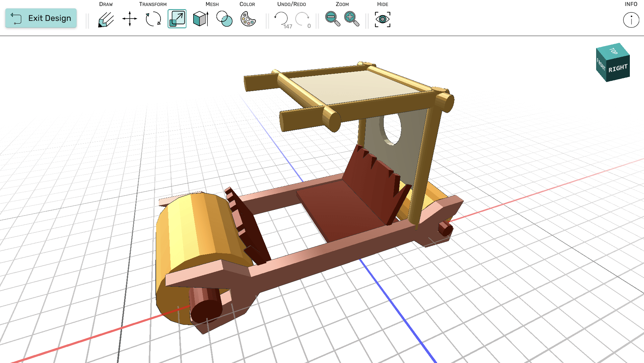
Task: Select the Rotate transform tool
Action: coord(153,19)
